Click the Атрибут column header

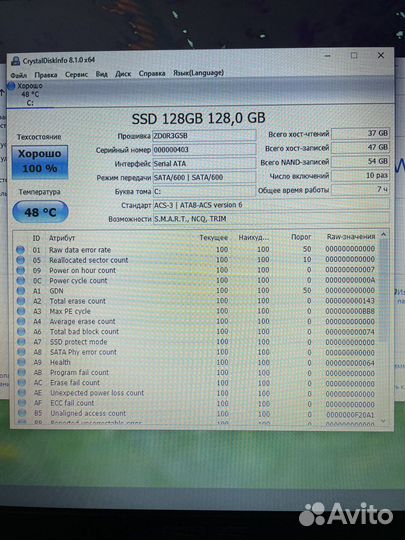(x=62, y=238)
